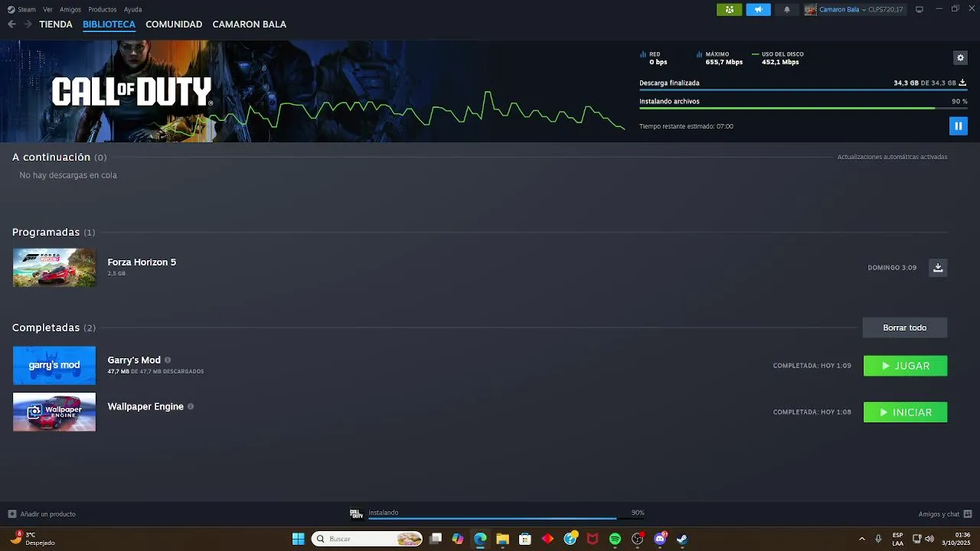Open the Ver menu
The width and height of the screenshot is (980, 551).
[x=47, y=9]
